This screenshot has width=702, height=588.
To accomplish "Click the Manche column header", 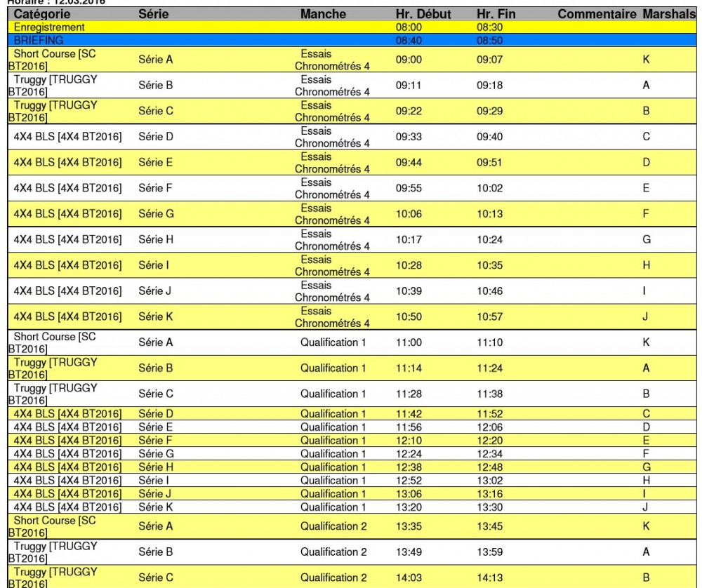I will tap(323, 14).
